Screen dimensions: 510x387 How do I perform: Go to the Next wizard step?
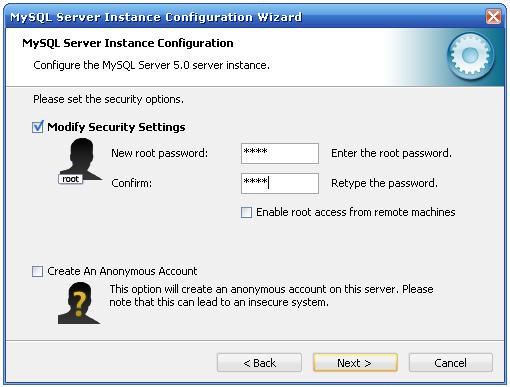click(x=355, y=363)
